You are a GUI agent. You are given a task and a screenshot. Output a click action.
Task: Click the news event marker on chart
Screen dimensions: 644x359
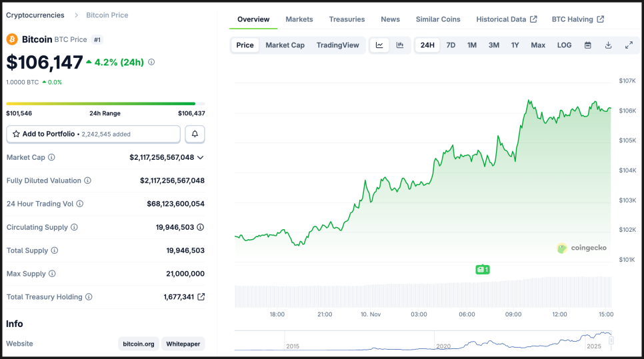tap(483, 270)
